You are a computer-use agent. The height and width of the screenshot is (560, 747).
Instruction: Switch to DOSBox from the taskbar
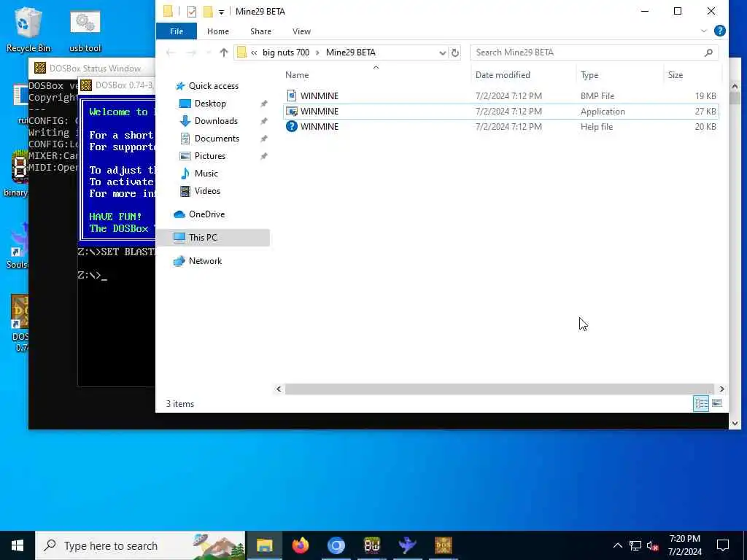tap(443, 545)
